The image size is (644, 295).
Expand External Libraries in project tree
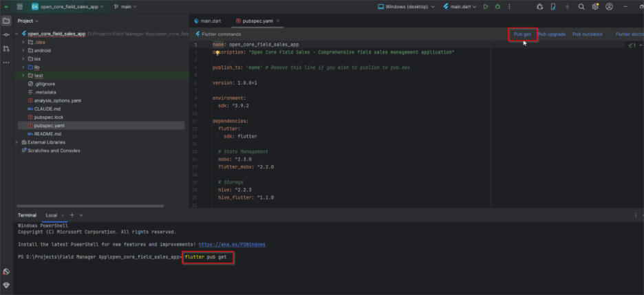[x=17, y=142]
